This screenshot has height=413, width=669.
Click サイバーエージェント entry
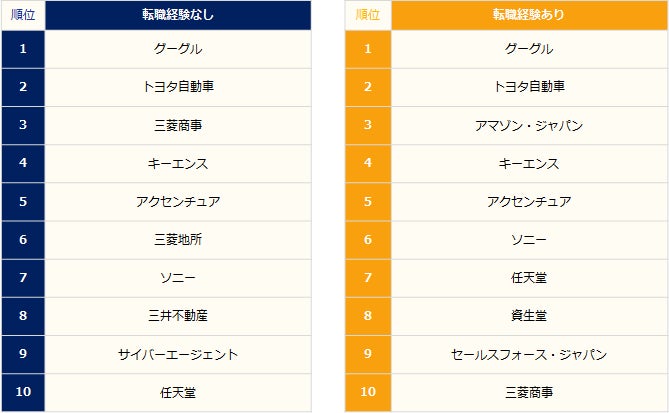coord(178,354)
